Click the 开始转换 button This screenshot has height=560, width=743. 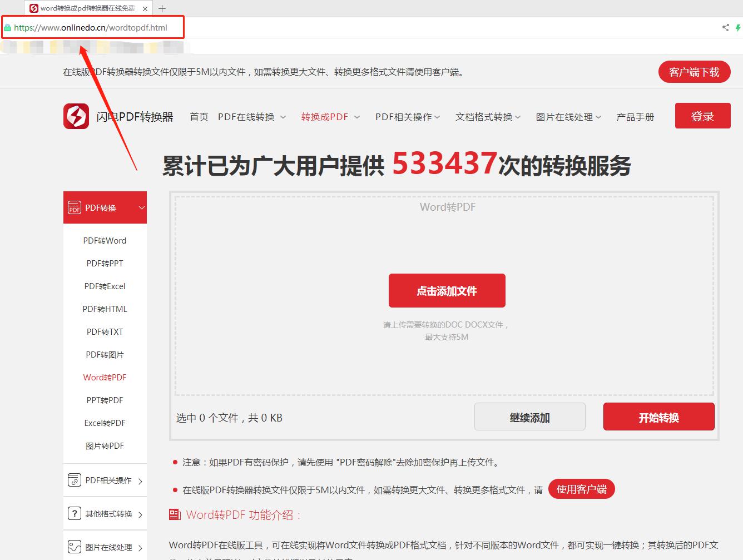point(658,417)
